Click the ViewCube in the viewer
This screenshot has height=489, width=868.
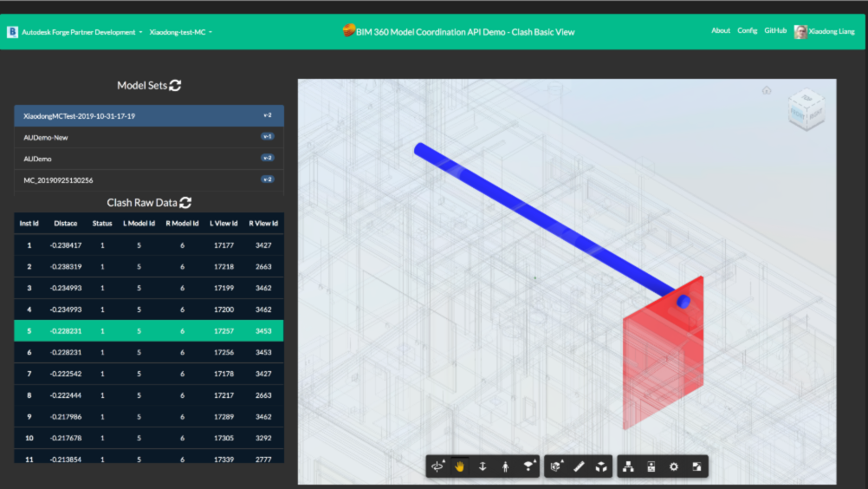tap(806, 110)
